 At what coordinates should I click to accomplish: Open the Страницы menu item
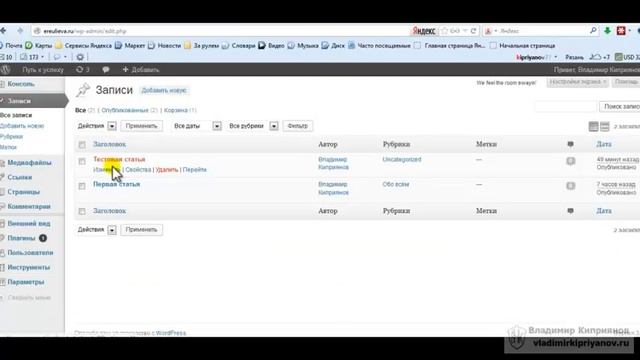coord(23,192)
